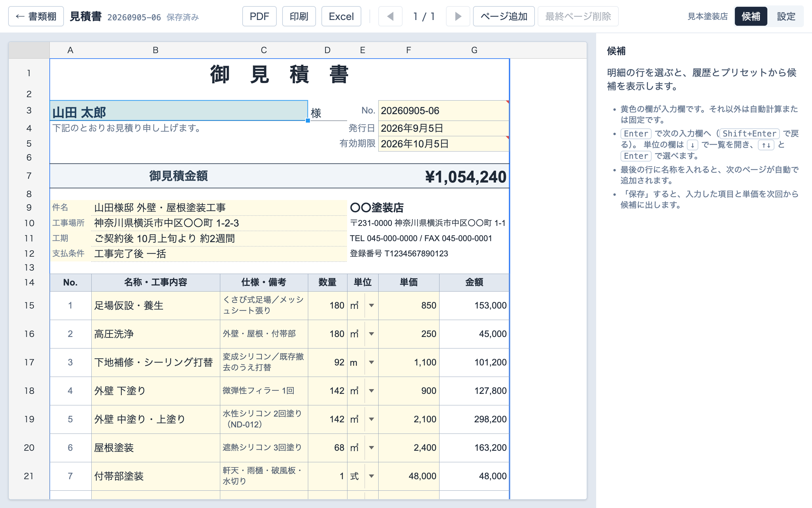
Task: Open unit dropdown for 下地補修・シーリング打替 row
Action: click(371, 362)
